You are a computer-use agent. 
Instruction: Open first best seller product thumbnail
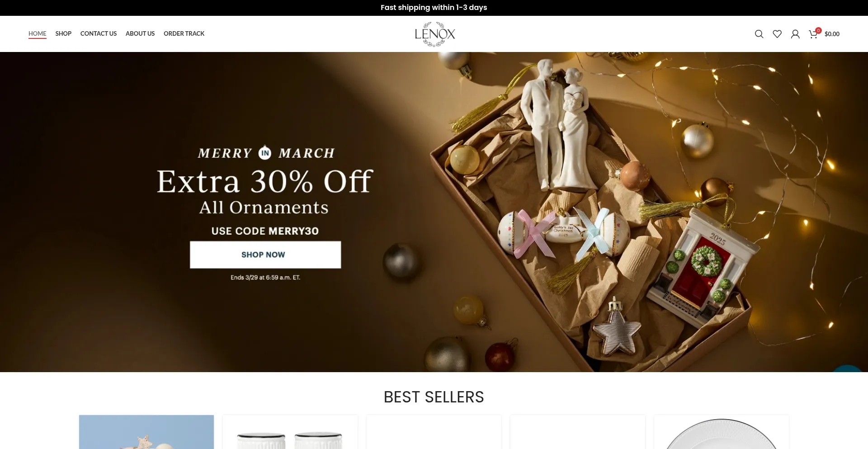pyautogui.click(x=146, y=432)
